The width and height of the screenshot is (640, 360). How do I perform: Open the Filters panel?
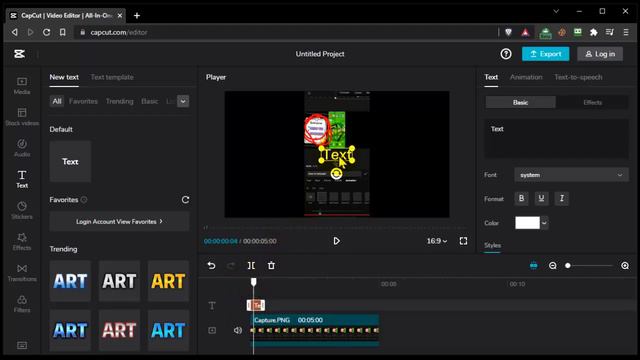coord(22,304)
